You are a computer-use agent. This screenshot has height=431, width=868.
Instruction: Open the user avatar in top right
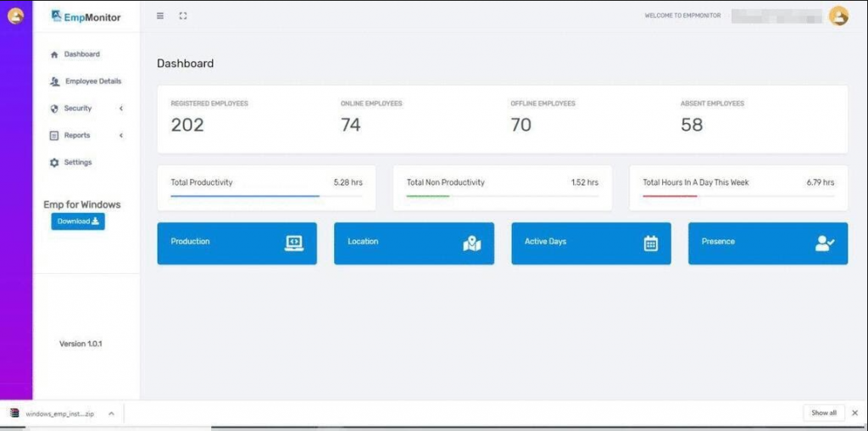click(838, 16)
